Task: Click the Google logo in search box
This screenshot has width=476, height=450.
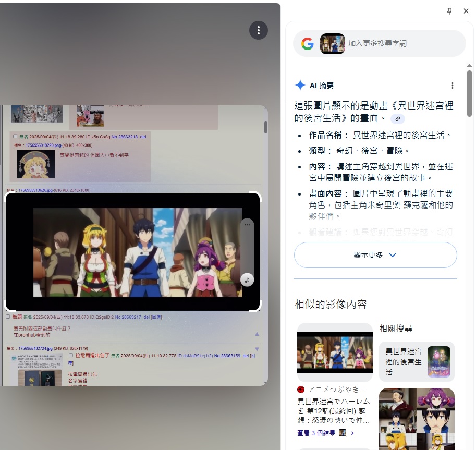Action: pos(307,44)
